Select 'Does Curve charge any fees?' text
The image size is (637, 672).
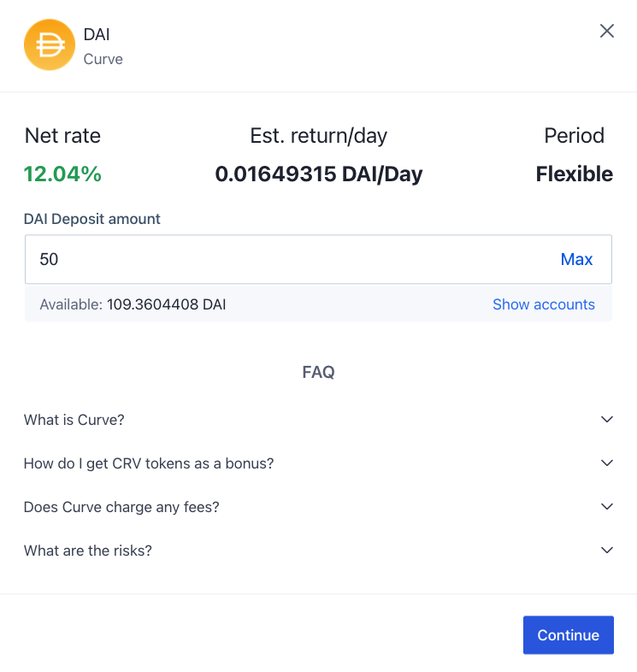[x=121, y=507]
